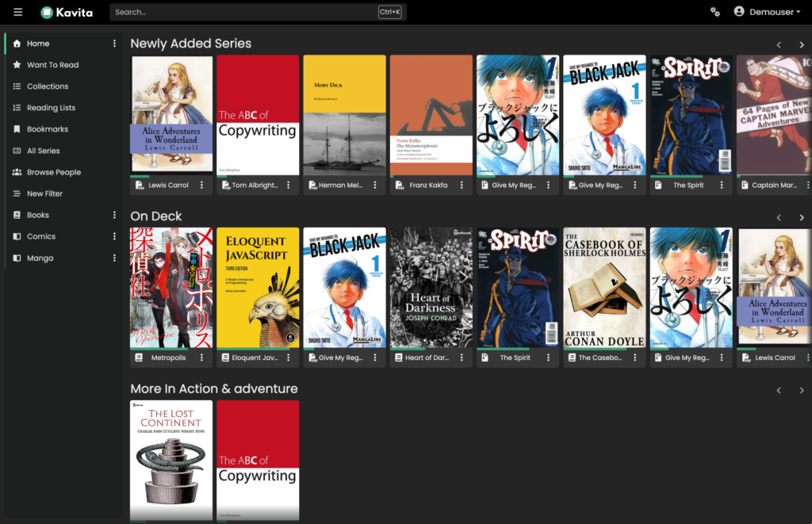This screenshot has width=812, height=524.
Task: Click the Browse People icon
Action: click(17, 172)
